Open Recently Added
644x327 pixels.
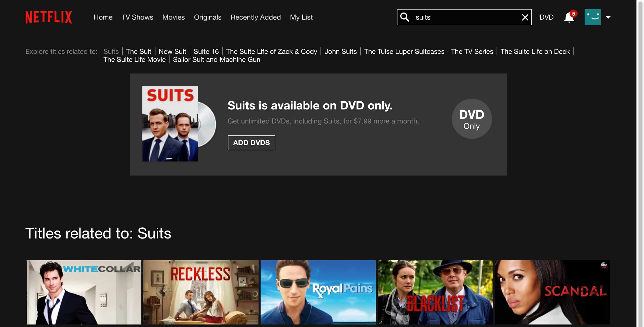click(x=256, y=17)
